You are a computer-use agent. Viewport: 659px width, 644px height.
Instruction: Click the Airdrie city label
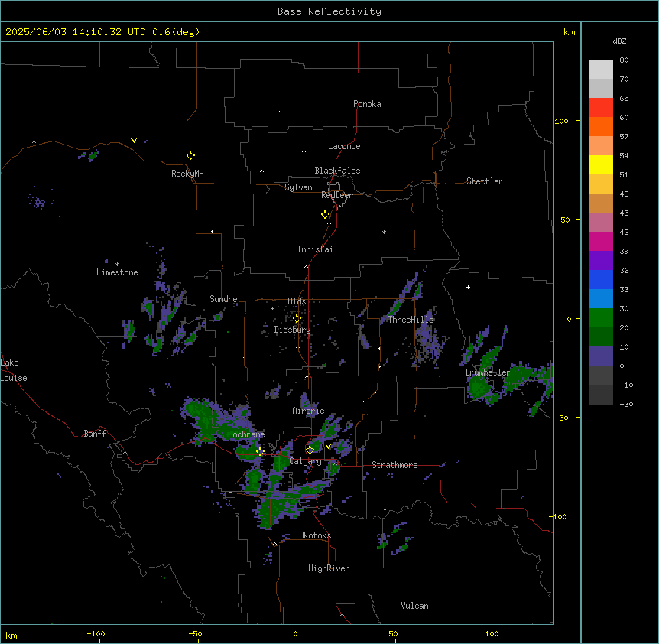[309, 411]
